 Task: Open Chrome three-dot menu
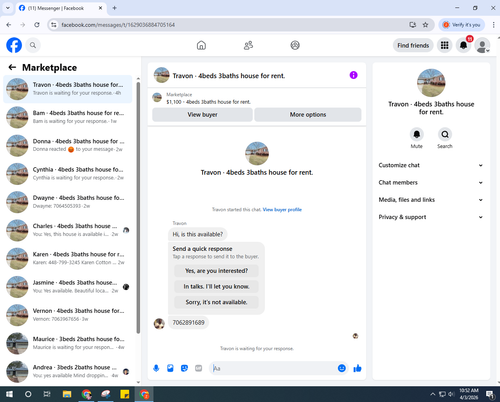(493, 25)
